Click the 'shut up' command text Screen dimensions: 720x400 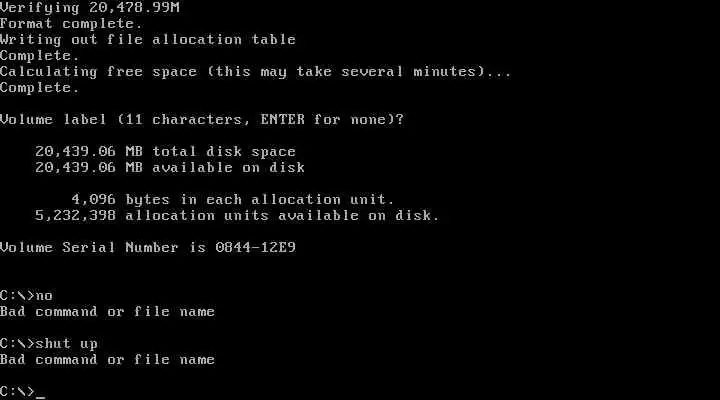pyautogui.click(x=67, y=344)
